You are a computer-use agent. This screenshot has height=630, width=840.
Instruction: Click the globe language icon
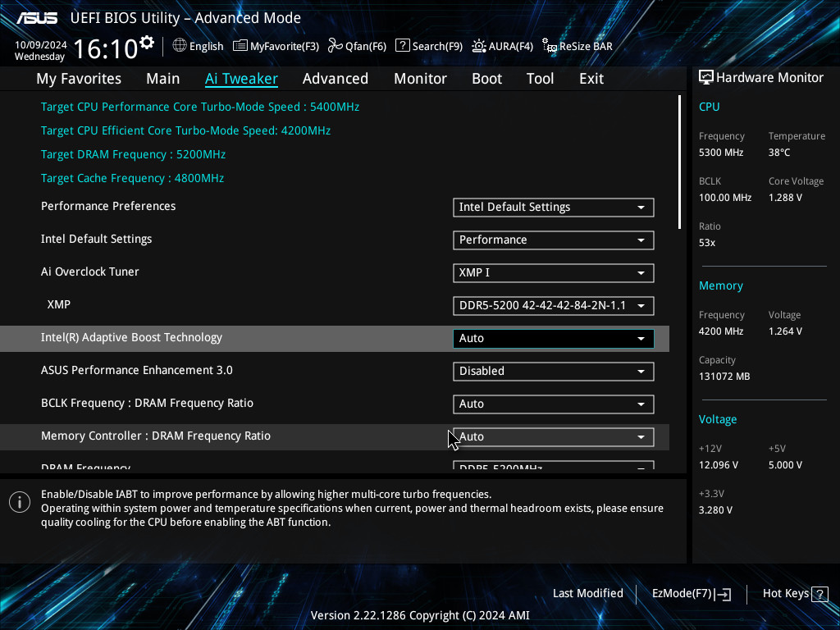pyautogui.click(x=180, y=46)
